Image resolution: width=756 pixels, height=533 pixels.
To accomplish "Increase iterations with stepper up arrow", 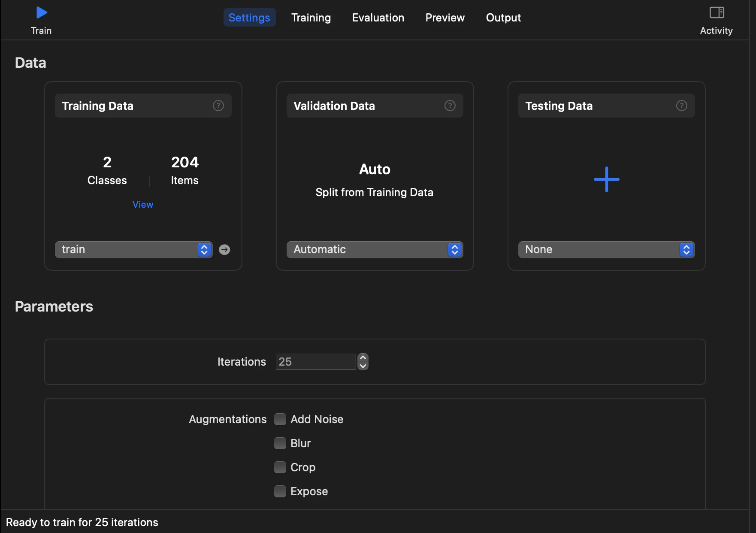I will tap(363, 357).
